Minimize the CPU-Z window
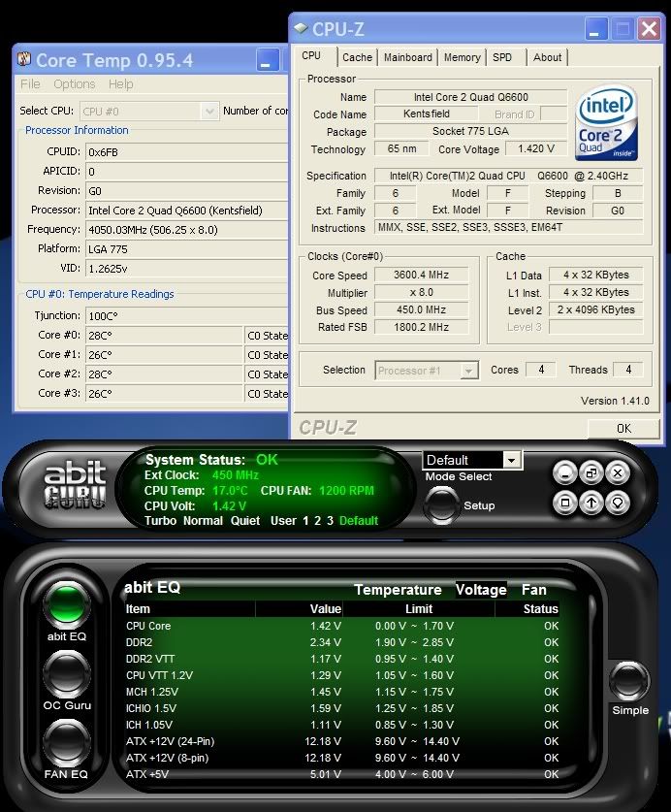The image size is (671, 812). 596,28
